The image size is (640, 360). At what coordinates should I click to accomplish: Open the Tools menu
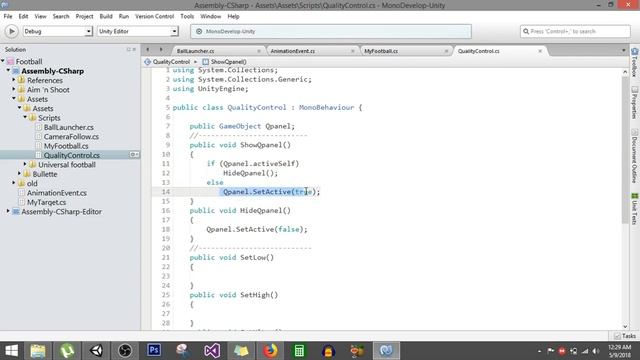coord(187,16)
